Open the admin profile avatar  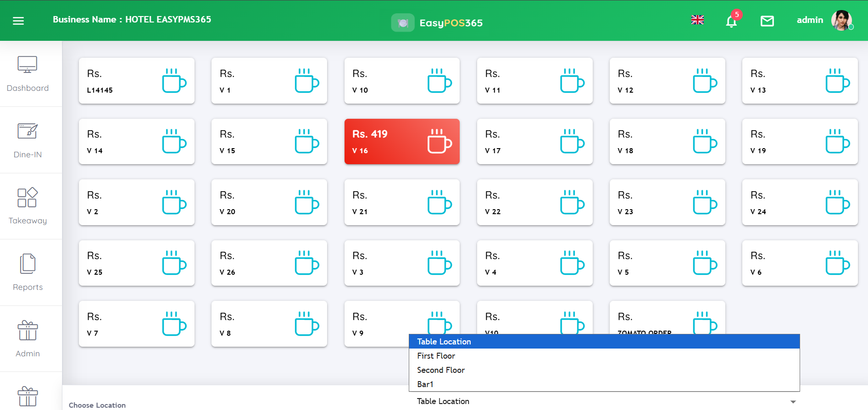(842, 20)
